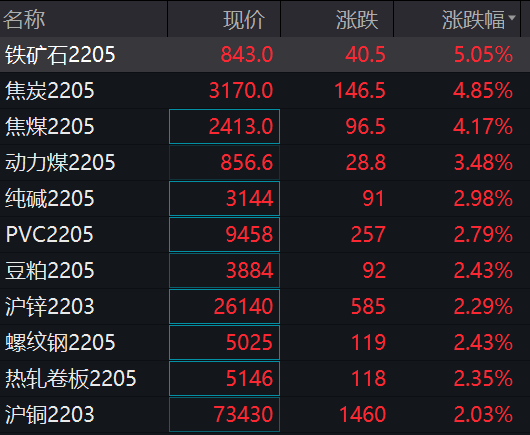Click the change value 146.5
530x435 pixels.
click(x=360, y=91)
